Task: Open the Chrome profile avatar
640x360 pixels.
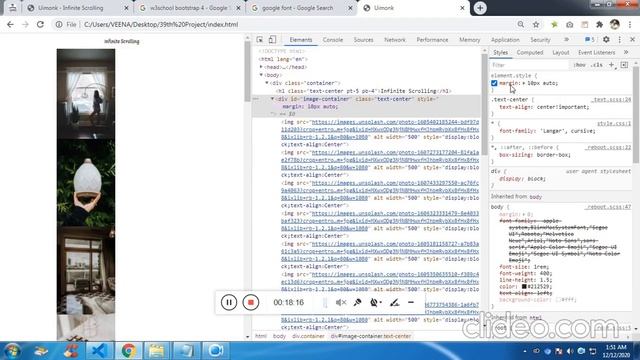Action: tap(615, 24)
